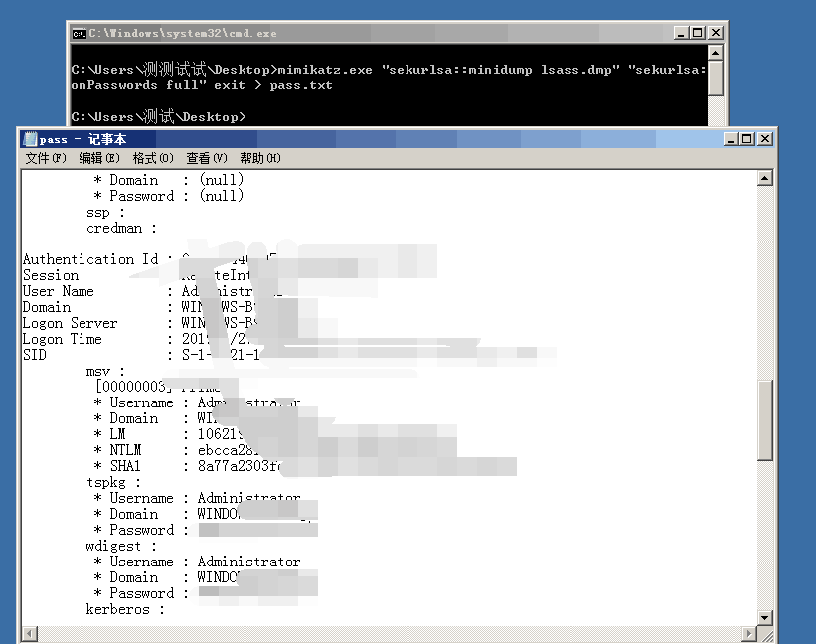Click the 'SID' label text
Viewport: 816px width, 644px height.
point(35,355)
